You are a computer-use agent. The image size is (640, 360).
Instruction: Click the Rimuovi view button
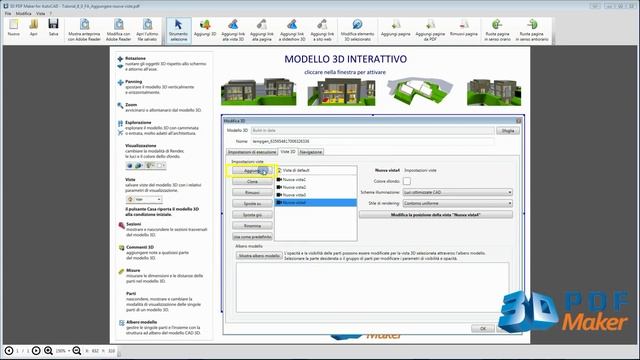click(x=252, y=193)
